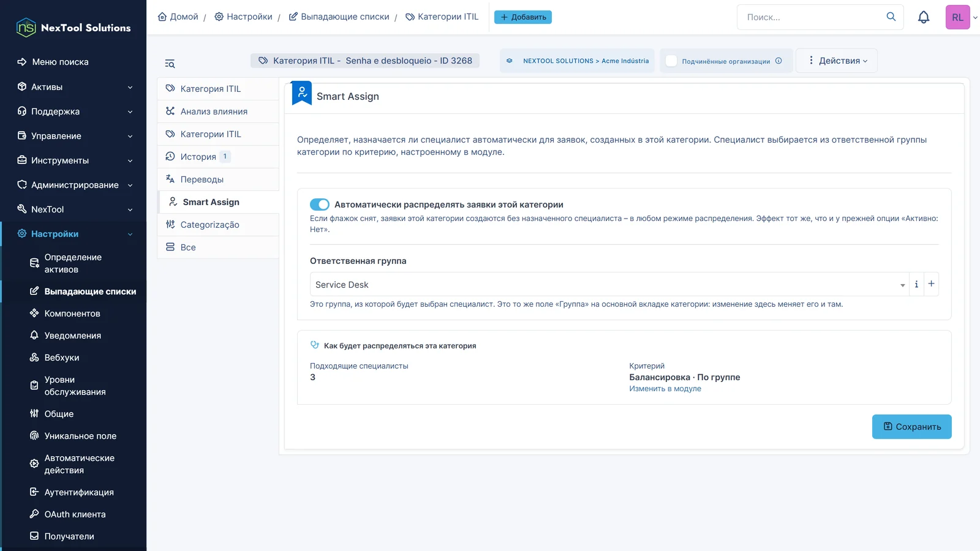Open Уведомления settings item

click(x=73, y=335)
